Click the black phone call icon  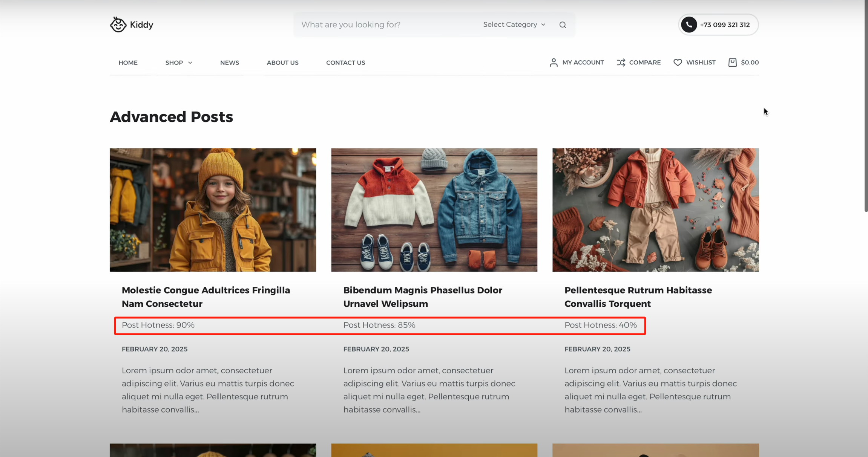point(689,25)
